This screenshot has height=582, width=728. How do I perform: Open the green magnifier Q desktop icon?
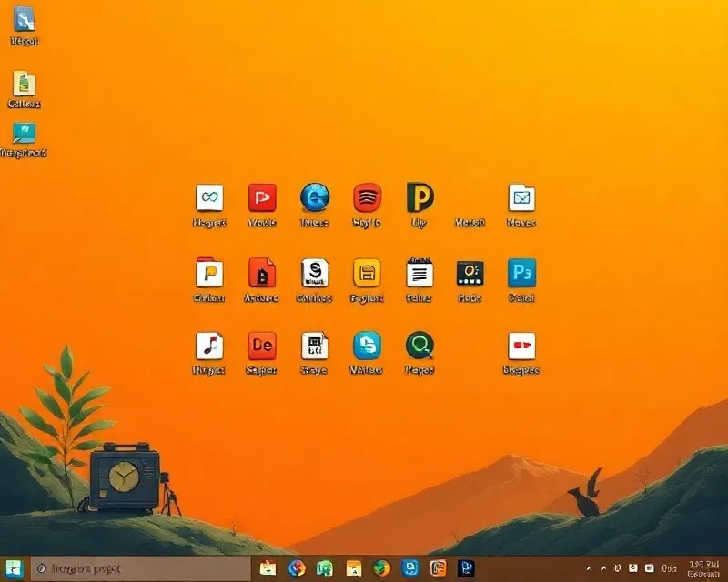point(420,346)
